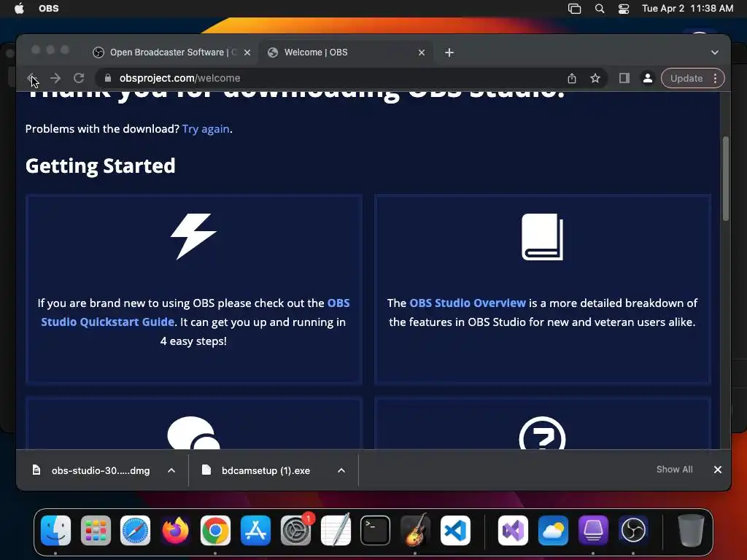
Task: Click the Stage Manager window icon in menu bar
Action: pos(575,9)
